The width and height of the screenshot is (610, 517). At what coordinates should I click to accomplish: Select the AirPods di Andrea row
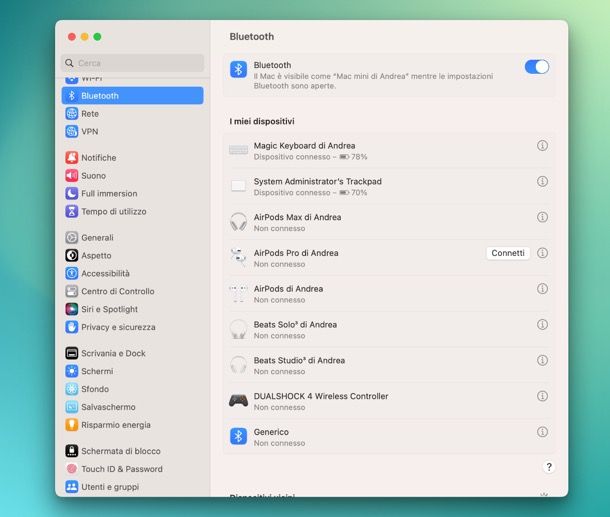tap(389, 294)
